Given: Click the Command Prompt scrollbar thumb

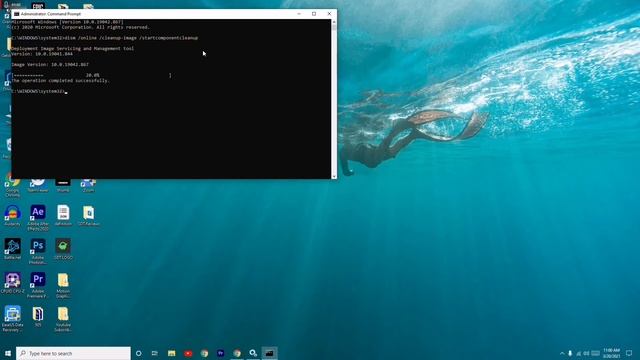Looking at the screenshot, I should (x=334, y=27).
